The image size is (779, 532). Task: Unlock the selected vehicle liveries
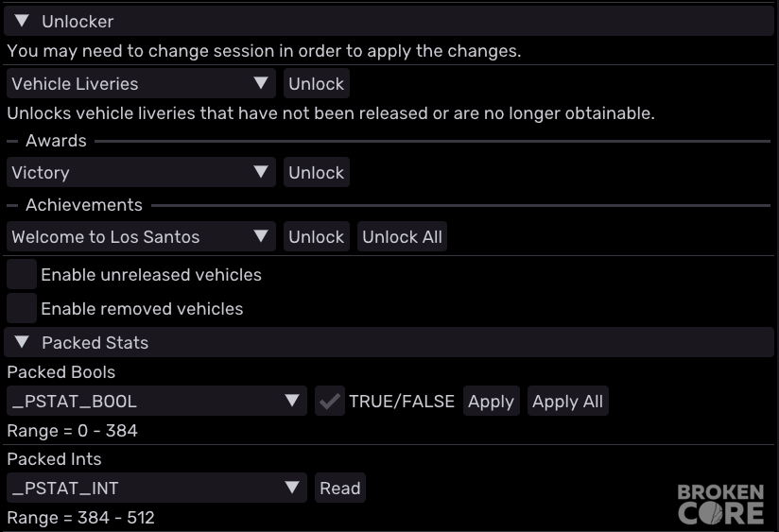tap(317, 83)
